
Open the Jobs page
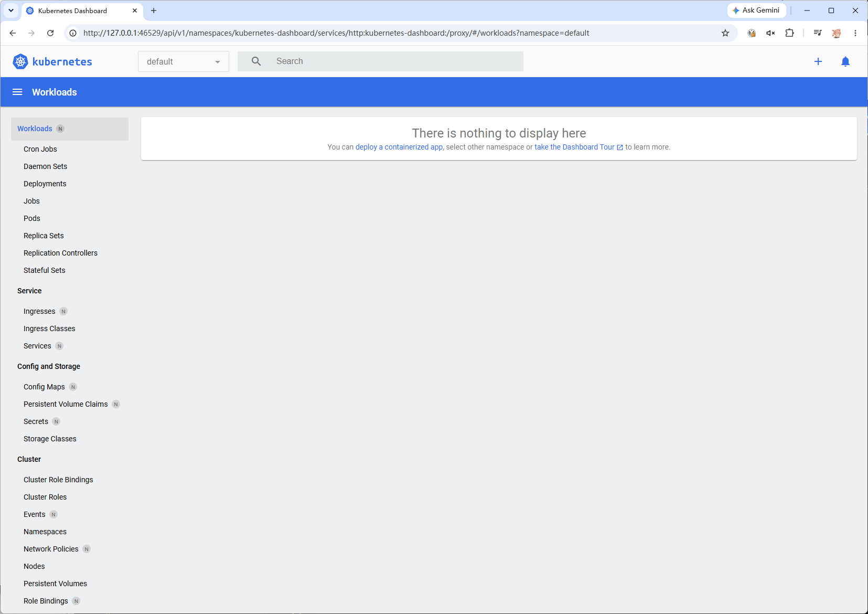point(31,201)
